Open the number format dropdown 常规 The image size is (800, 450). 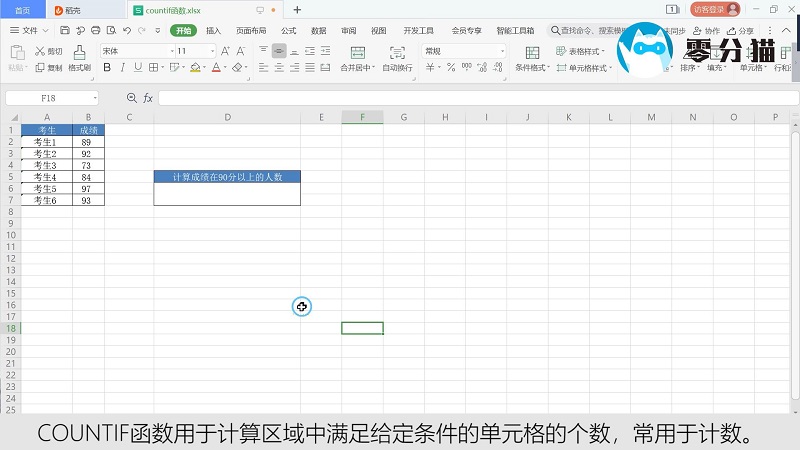(x=464, y=51)
